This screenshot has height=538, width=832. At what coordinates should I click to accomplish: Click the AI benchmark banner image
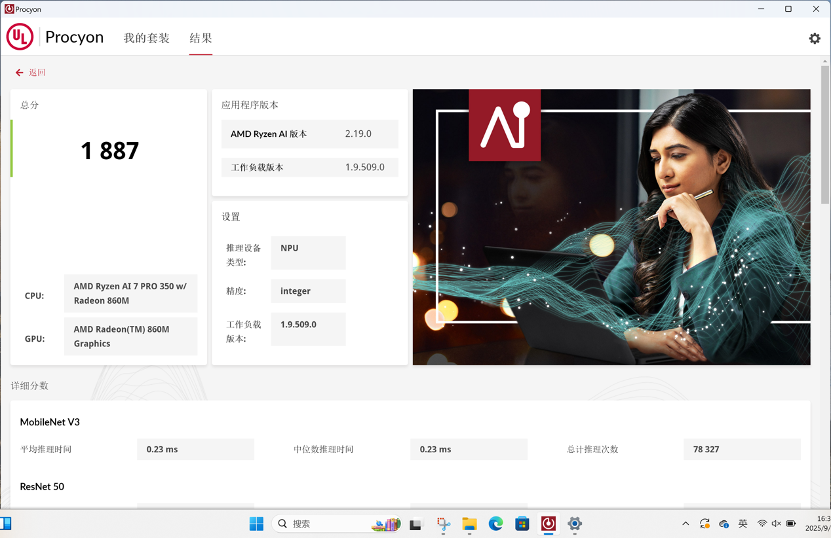pyautogui.click(x=611, y=227)
